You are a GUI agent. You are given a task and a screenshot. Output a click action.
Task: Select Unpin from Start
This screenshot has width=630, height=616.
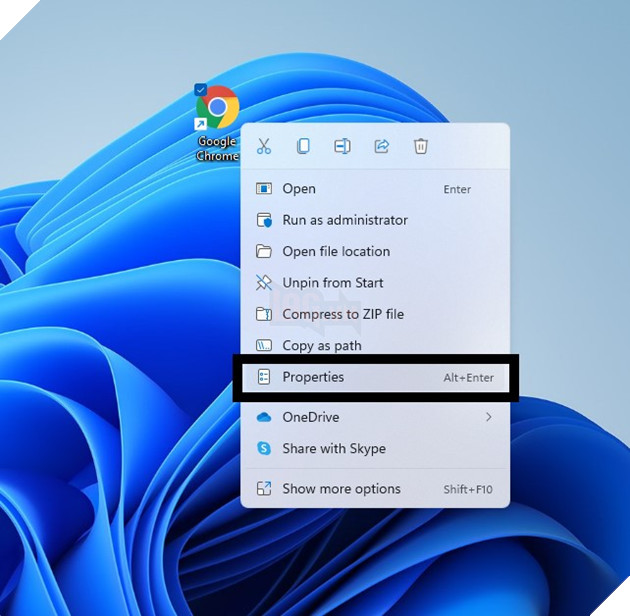pos(375,283)
